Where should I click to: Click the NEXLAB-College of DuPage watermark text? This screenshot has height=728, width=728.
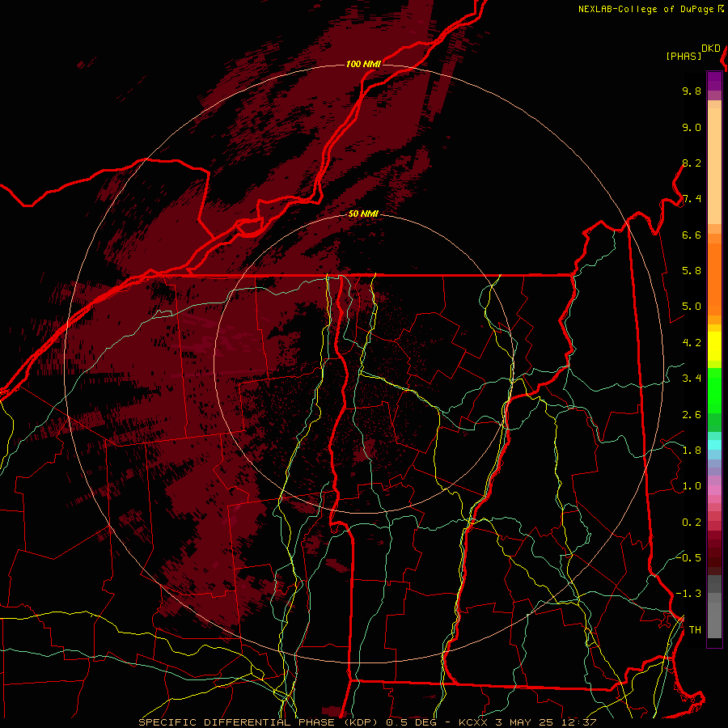pos(645,9)
